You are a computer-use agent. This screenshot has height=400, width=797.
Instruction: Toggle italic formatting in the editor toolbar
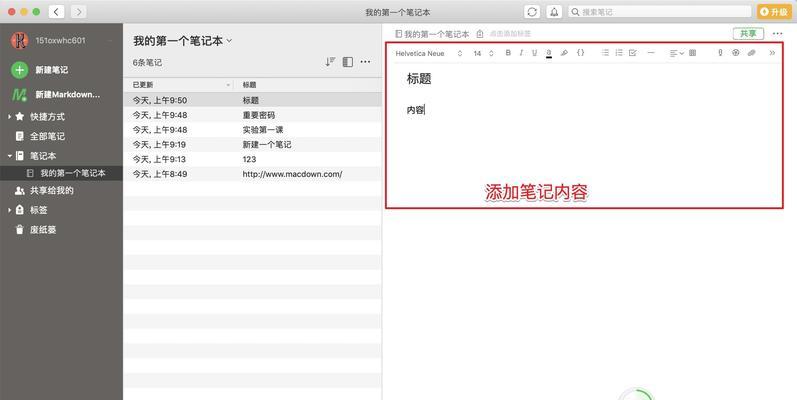(x=521, y=53)
